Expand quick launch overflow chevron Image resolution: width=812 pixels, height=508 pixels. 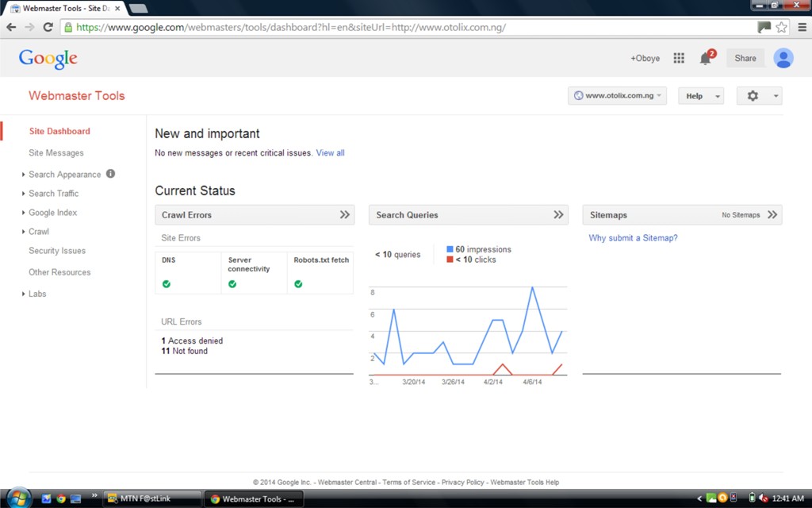[94, 495]
